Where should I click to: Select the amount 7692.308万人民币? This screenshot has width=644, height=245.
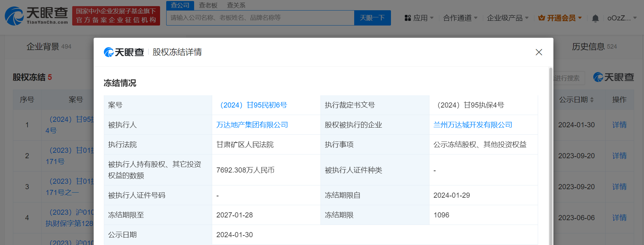click(x=245, y=170)
